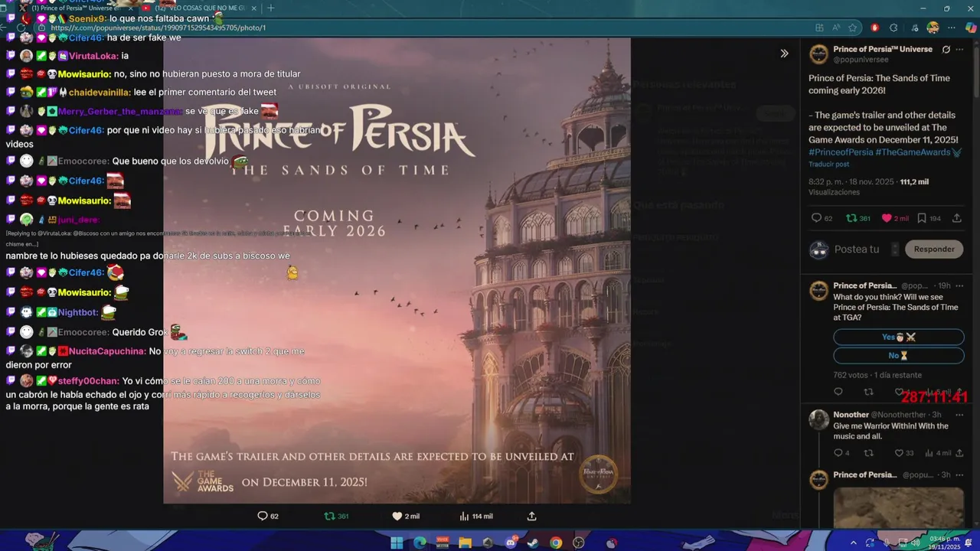Click Nightbot's username in chat overlay
The image size is (980, 551).
pos(77,312)
